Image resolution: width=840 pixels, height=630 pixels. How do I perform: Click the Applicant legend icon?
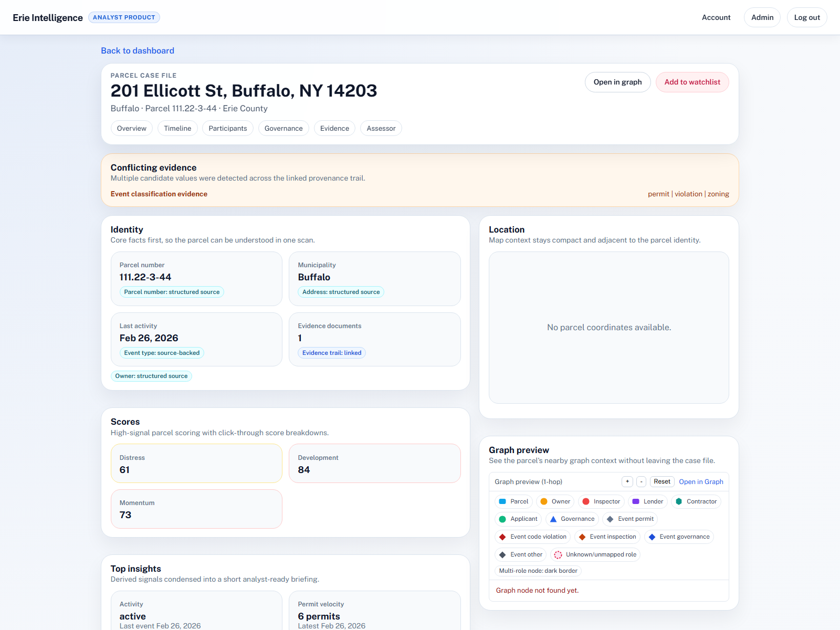pyautogui.click(x=503, y=519)
